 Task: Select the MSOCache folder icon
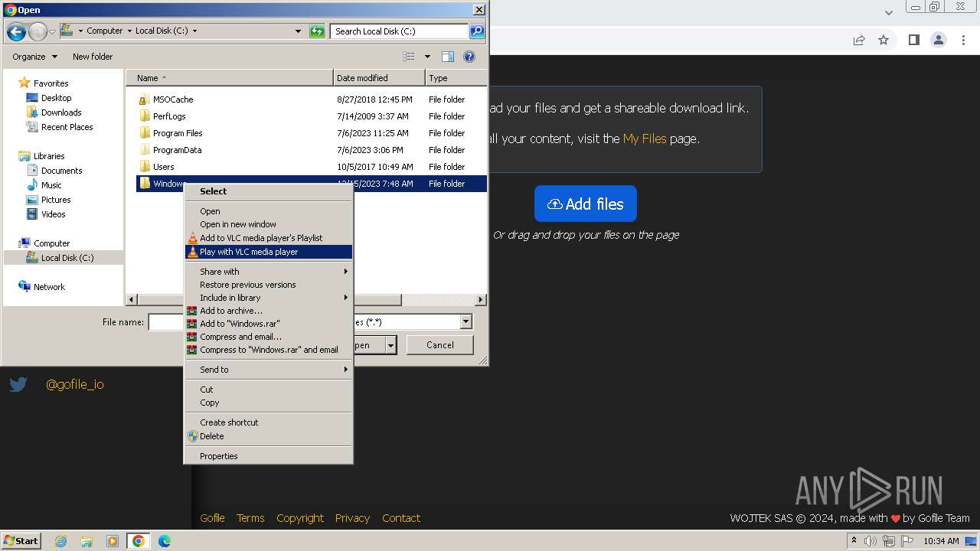[x=145, y=99]
